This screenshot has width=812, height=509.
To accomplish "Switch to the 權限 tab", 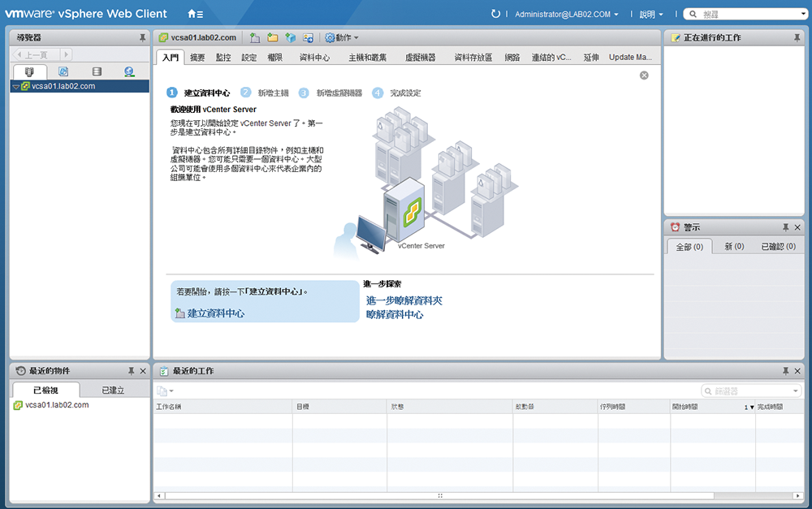I will [275, 58].
